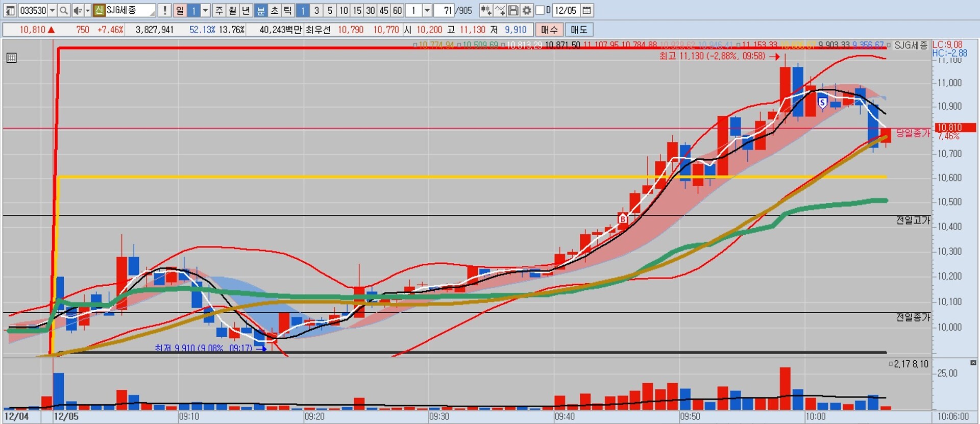Click the green 신 badge icon
The height and width of the screenshot is (424, 980).
click(99, 10)
